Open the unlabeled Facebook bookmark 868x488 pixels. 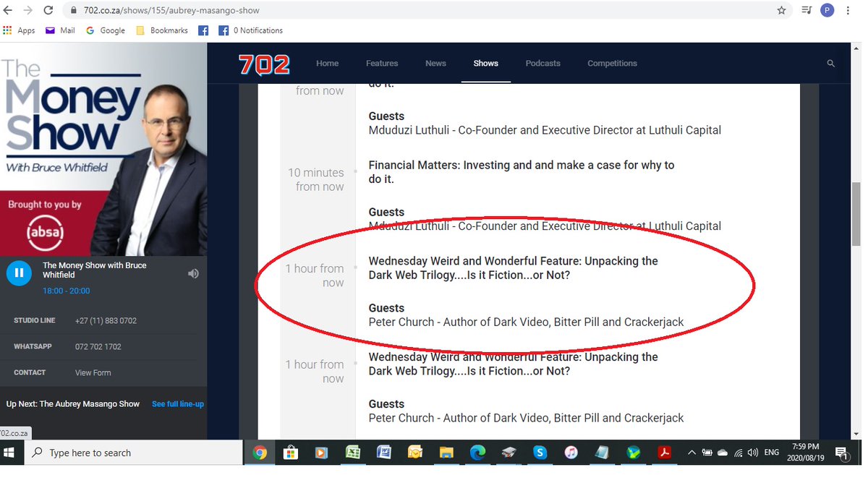point(203,30)
